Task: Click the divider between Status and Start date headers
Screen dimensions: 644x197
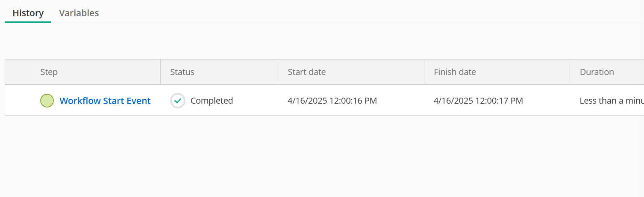Action: coord(278,72)
